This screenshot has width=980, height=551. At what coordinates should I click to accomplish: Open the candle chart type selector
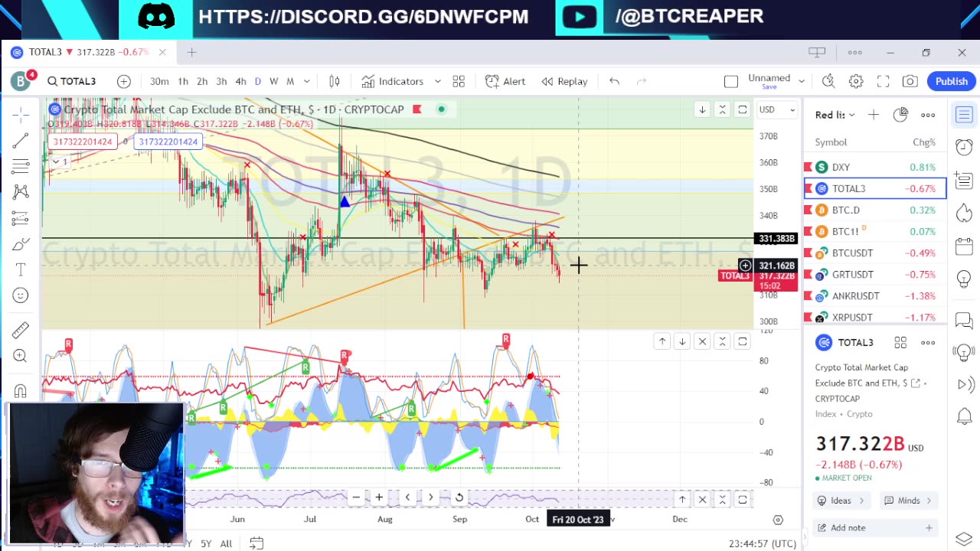point(335,81)
